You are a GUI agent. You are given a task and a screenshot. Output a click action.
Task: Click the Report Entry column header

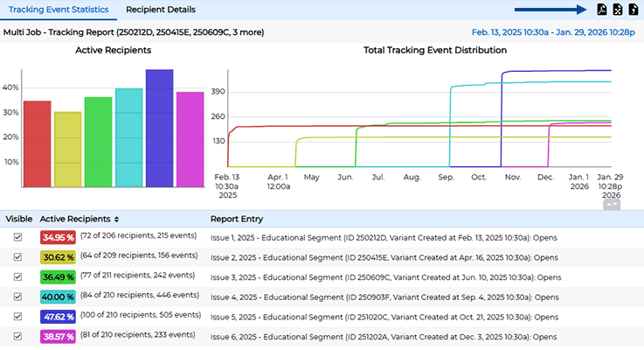click(x=237, y=219)
